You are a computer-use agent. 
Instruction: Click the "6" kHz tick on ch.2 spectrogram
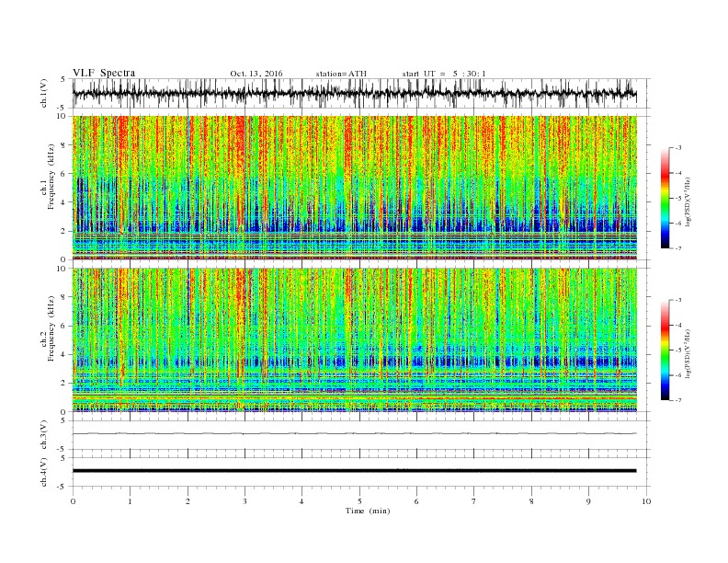click(x=63, y=326)
